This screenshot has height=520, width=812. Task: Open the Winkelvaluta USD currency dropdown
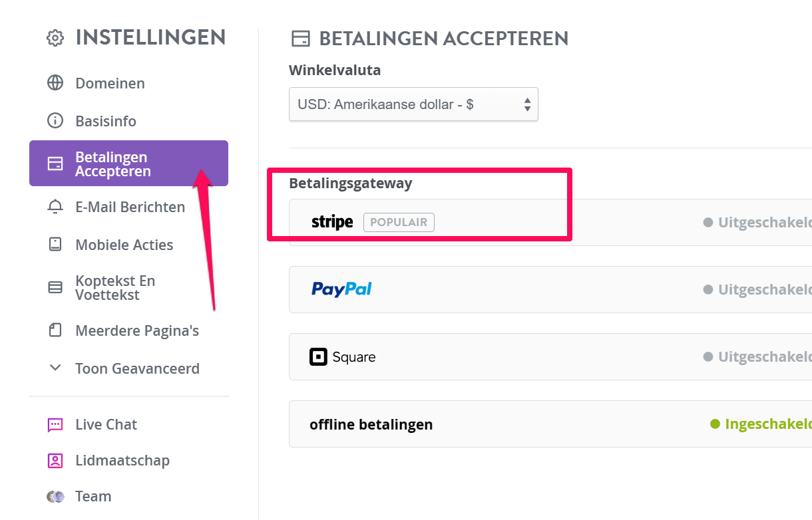click(413, 104)
